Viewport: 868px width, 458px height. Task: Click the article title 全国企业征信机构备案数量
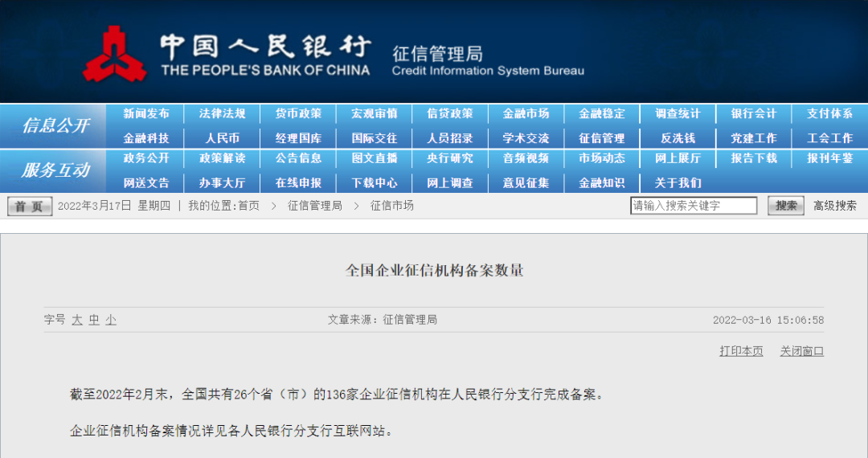coord(435,271)
